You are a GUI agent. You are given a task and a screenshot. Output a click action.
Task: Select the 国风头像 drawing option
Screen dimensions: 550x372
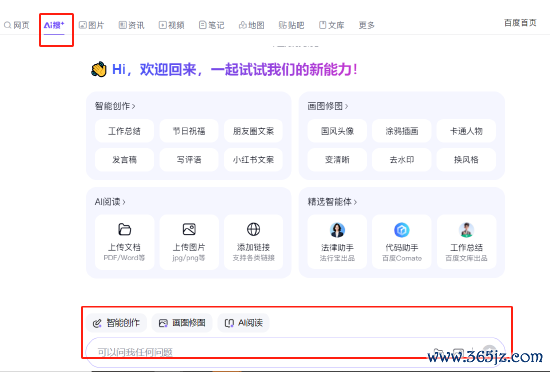(337, 131)
